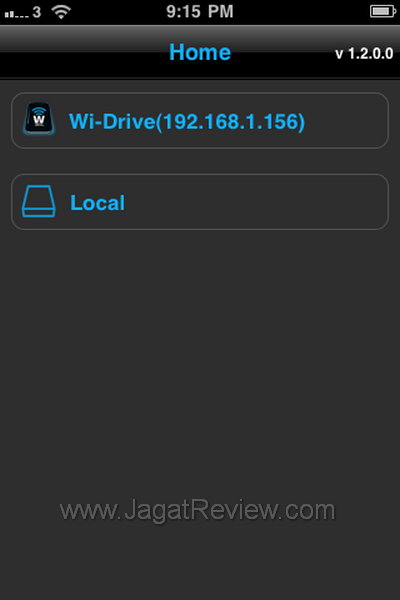Tap the wireless waves on the Wi-Drive icon
Image resolution: width=400 pixels, height=600 pixels.
tap(39, 111)
